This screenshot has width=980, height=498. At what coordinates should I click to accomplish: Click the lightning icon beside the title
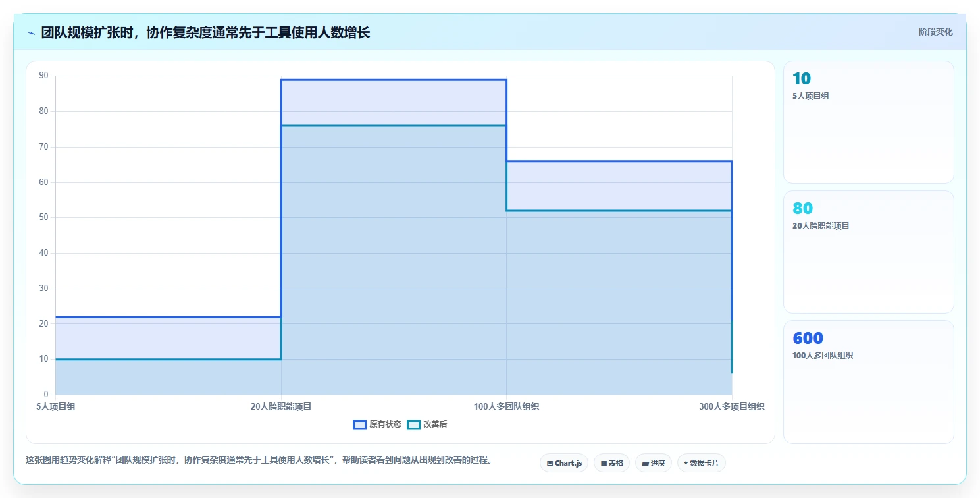click(x=31, y=33)
